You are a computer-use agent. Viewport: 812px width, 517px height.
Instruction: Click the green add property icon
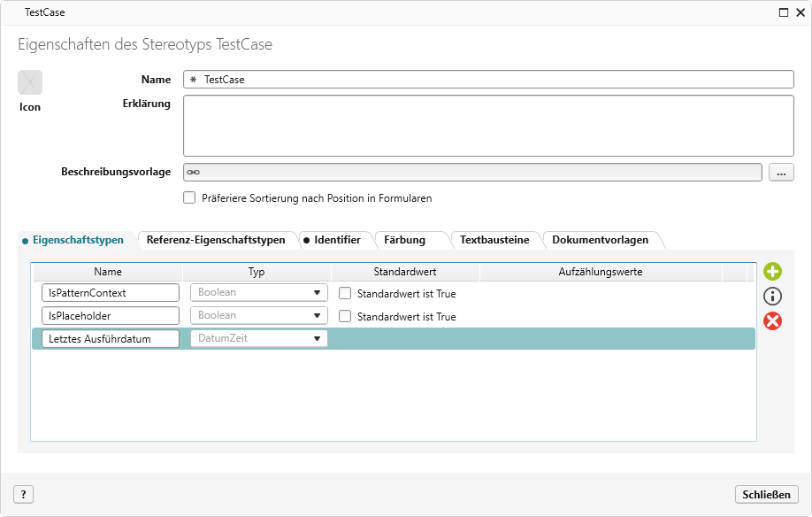click(x=772, y=273)
